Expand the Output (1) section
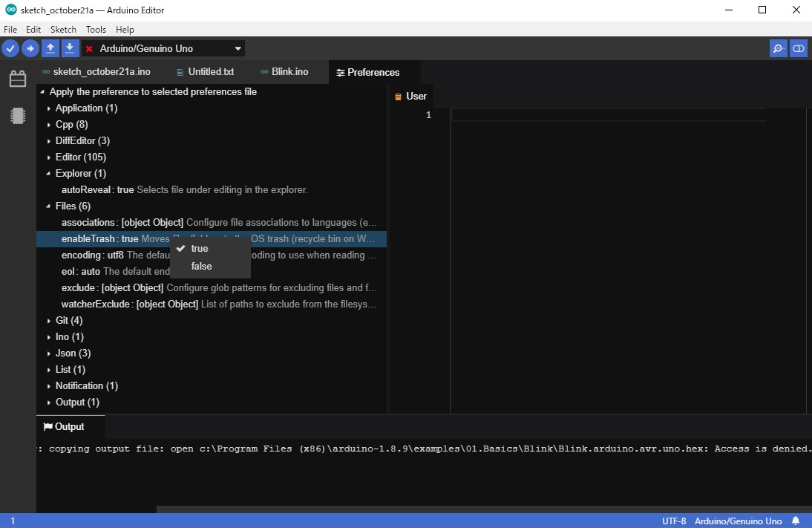This screenshot has height=528, width=812. coord(49,402)
